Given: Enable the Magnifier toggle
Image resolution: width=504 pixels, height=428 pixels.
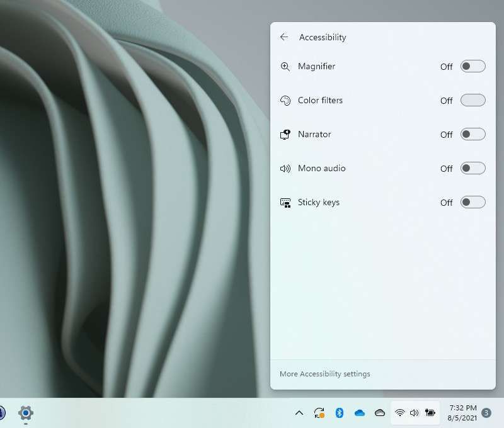Looking at the screenshot, I should [x=472, y=66].
